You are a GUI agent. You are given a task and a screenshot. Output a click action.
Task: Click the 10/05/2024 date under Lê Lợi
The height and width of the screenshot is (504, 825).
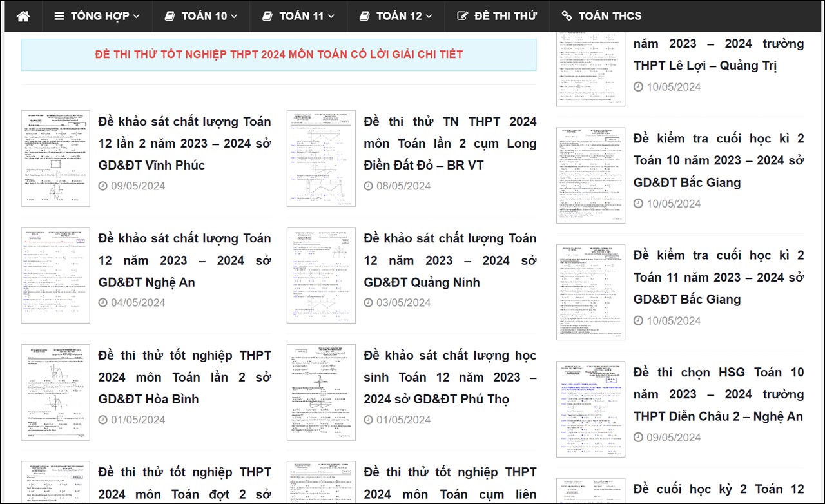coord(674,87)
